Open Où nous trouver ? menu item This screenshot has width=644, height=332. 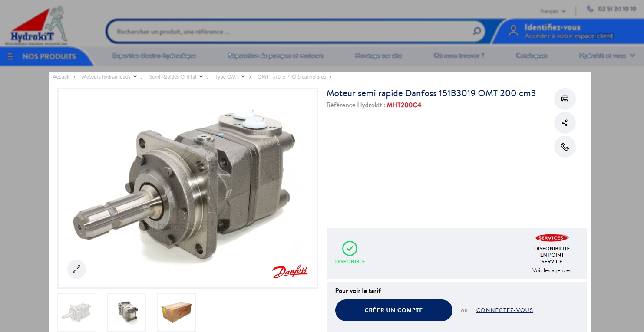[x=459, y=56]
